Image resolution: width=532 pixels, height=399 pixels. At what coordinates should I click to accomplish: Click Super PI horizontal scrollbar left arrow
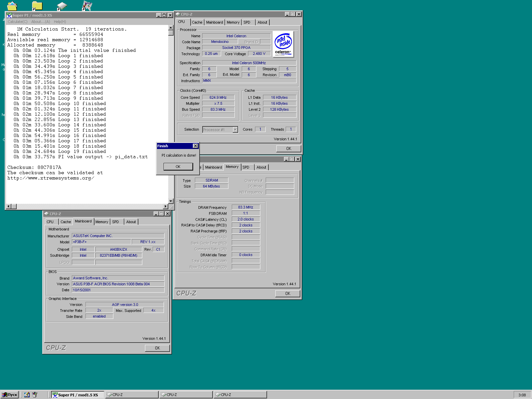[x=9, y=206]
